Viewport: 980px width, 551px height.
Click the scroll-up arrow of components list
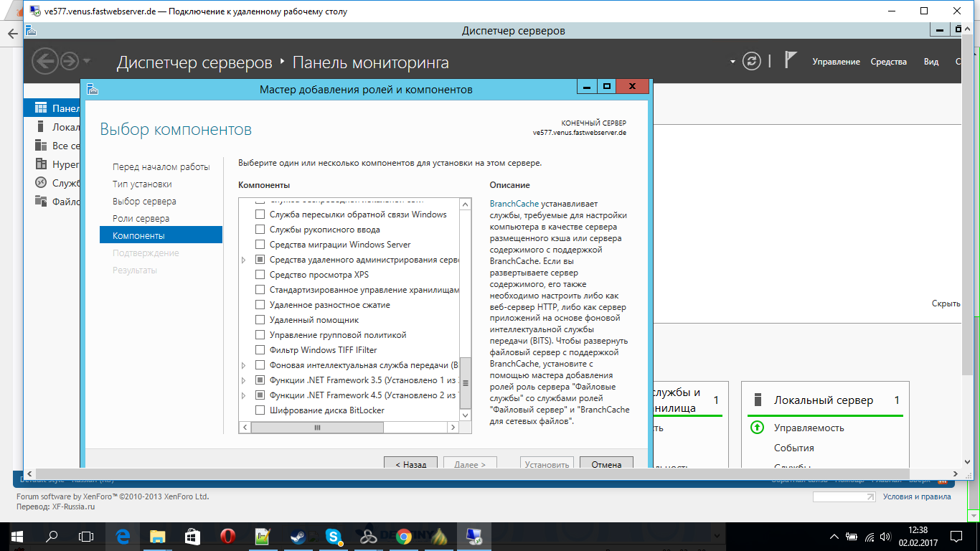tap(466, 204)
